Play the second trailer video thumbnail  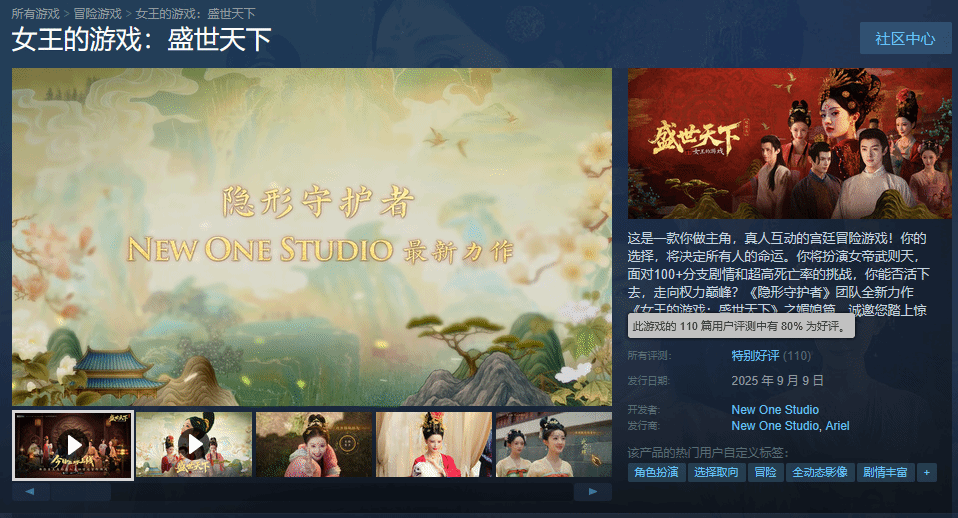193,444
